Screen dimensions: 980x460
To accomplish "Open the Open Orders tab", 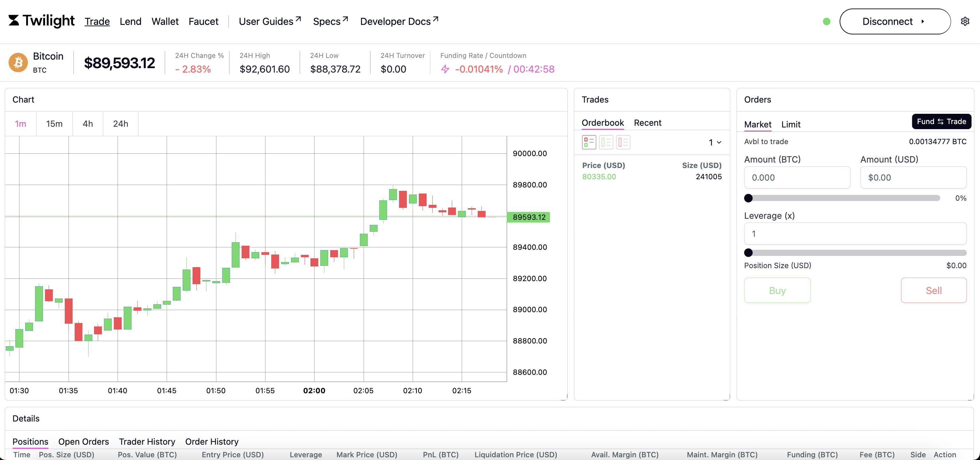I will tap(83, 441).
